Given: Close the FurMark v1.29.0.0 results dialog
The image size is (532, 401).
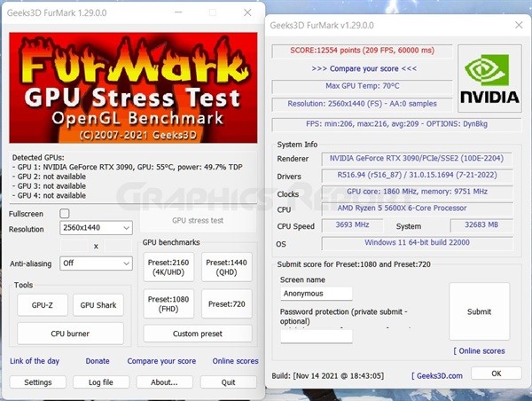Looking at the screenshot, I should pos(519,25).
